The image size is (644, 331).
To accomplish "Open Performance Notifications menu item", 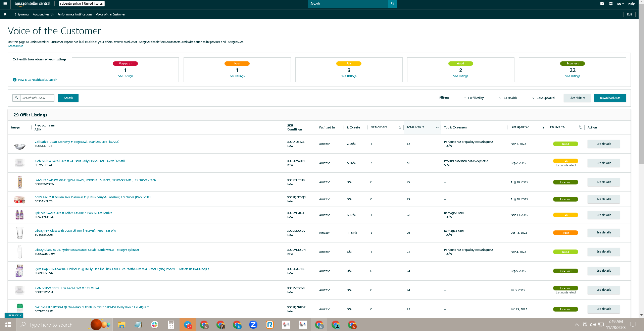I will (x=75, y=14).
